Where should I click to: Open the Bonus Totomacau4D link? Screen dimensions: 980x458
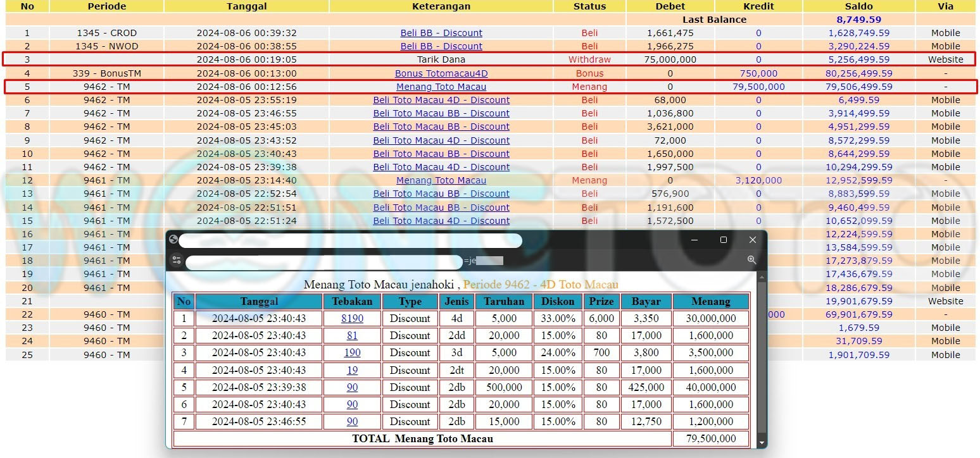[441, 73]
